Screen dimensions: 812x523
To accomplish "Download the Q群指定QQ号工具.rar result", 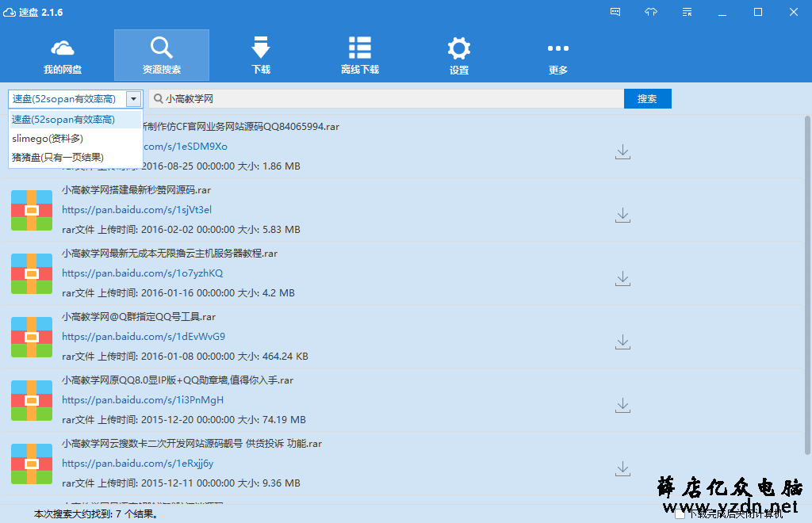I will pos(622,342).
